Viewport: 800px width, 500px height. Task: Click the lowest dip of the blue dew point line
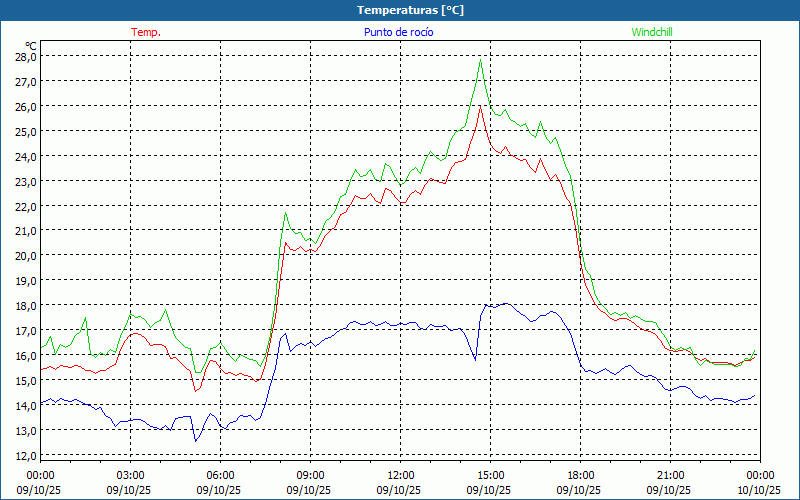[196, 440]
